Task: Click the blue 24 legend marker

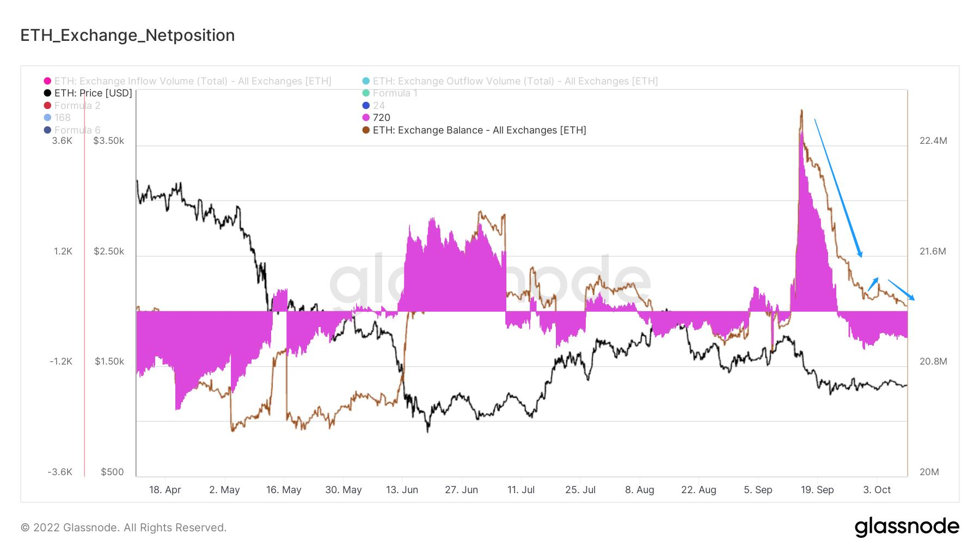Action: point(366,106)
